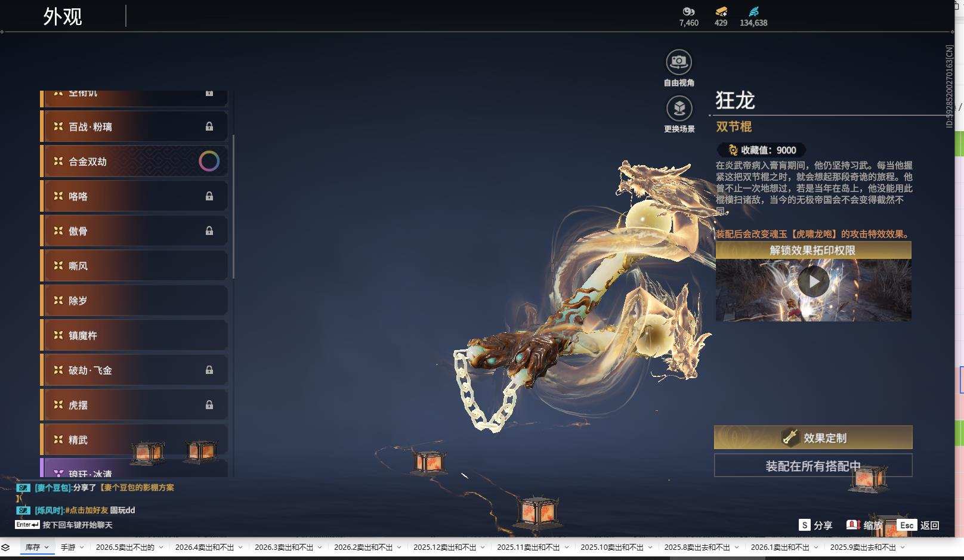Click the mouse zoom (缩放) icon
Viewport: 964px width, 560px height.
point(853,525)
